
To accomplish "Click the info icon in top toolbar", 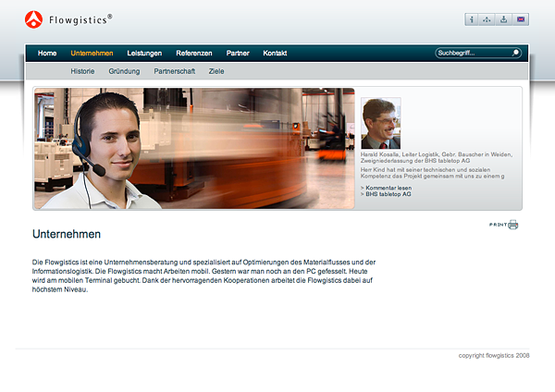I will tap(472, 19).
